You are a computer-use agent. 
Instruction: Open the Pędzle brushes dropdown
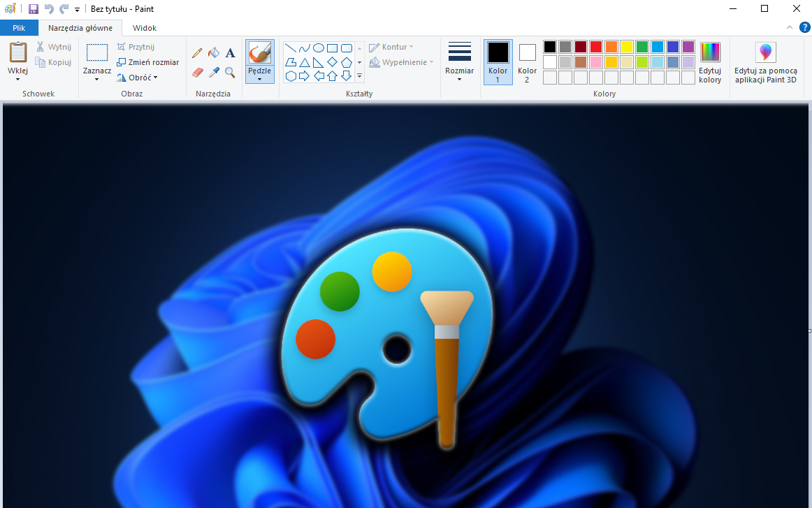(259, 78)
